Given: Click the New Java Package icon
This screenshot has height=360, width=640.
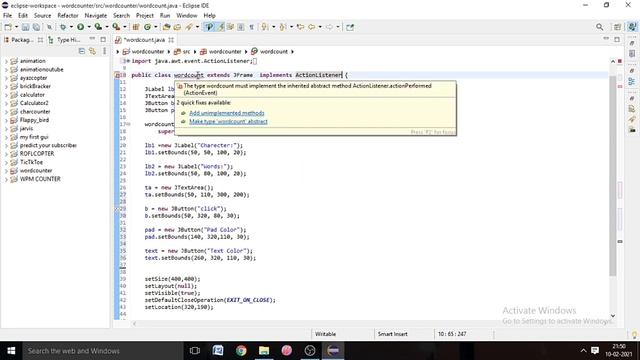Looking at the screenshot, I should pyautogui.click(x=136, y=27).
